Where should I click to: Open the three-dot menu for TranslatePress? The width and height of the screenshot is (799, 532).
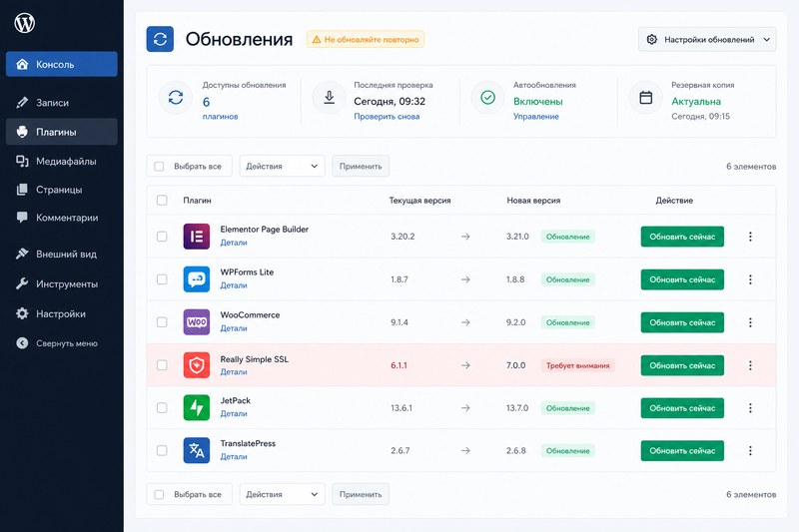750,450
